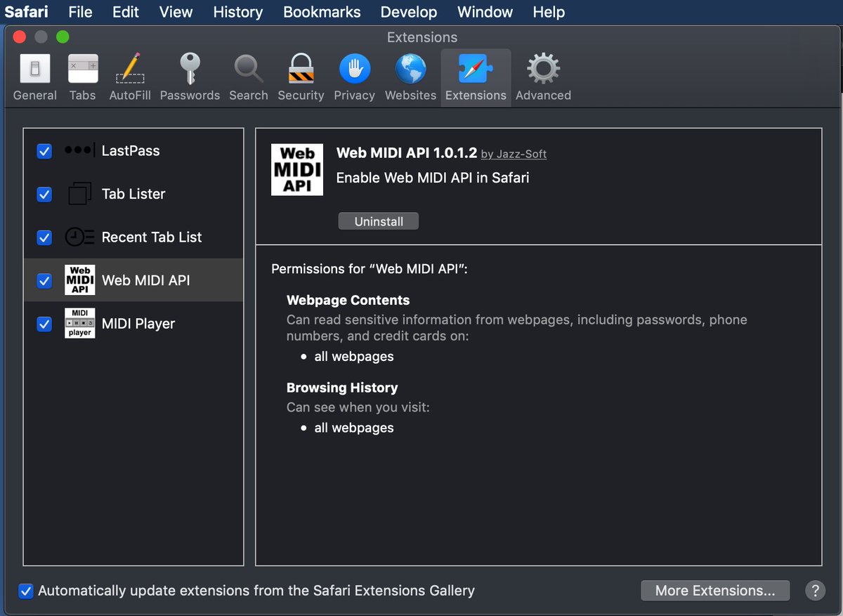Open the File menu
This screenshot has width=843, height=616.
(x=80, y=12)
